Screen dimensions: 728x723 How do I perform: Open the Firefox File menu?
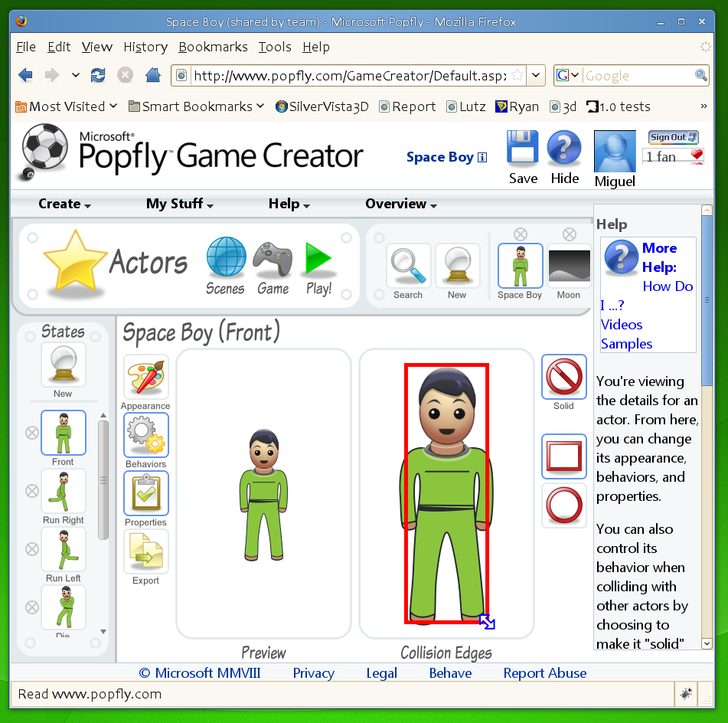(x=26, y=47)
